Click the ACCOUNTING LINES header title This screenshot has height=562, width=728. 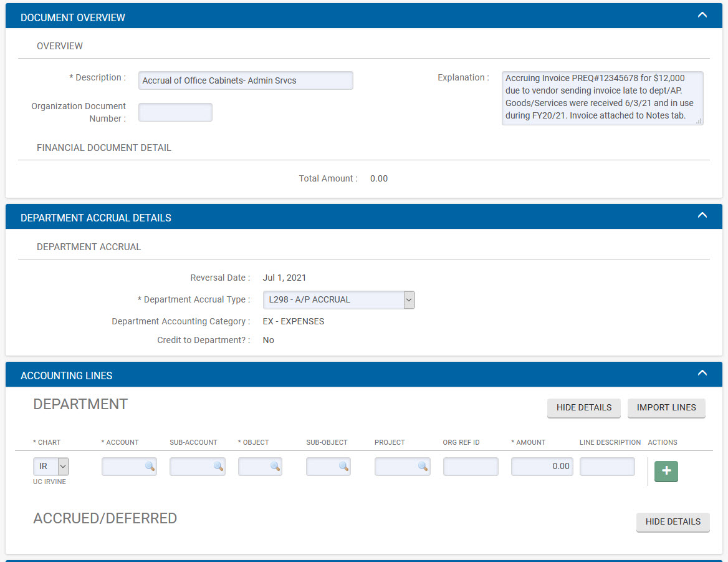pos(67,375)
